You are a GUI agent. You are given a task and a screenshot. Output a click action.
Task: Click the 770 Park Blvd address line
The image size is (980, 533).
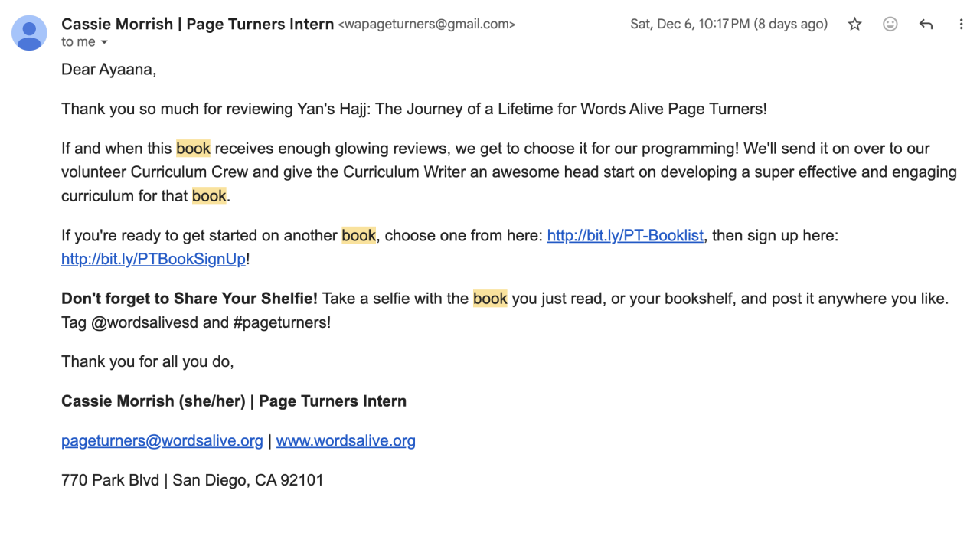192,481
